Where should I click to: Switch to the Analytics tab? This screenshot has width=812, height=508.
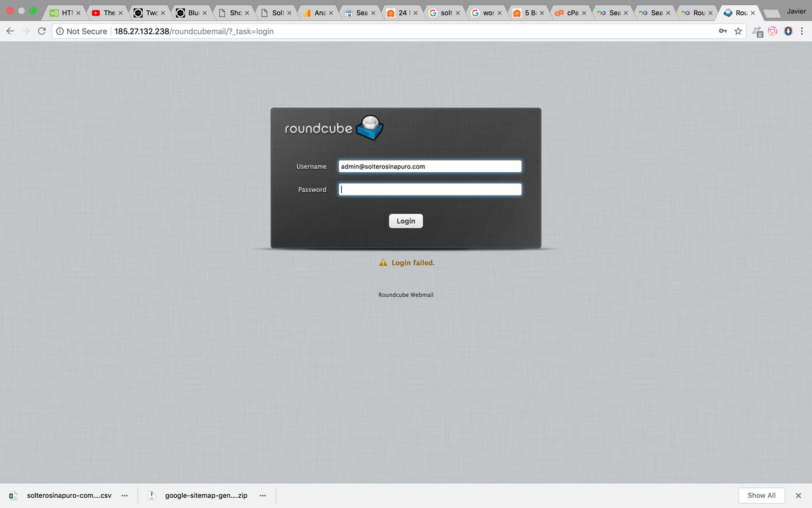316,13
